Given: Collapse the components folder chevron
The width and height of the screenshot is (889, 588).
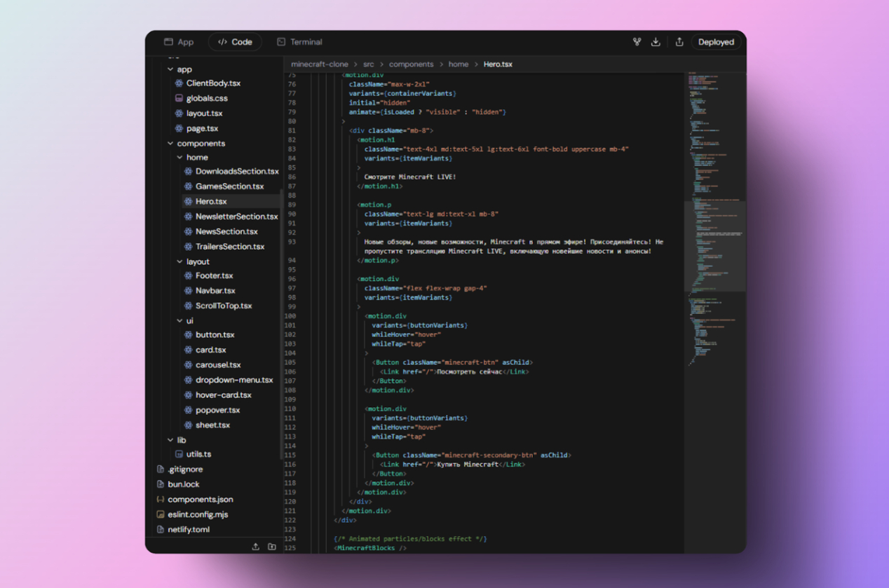Looking at the screenshot, I should [170, 144].
